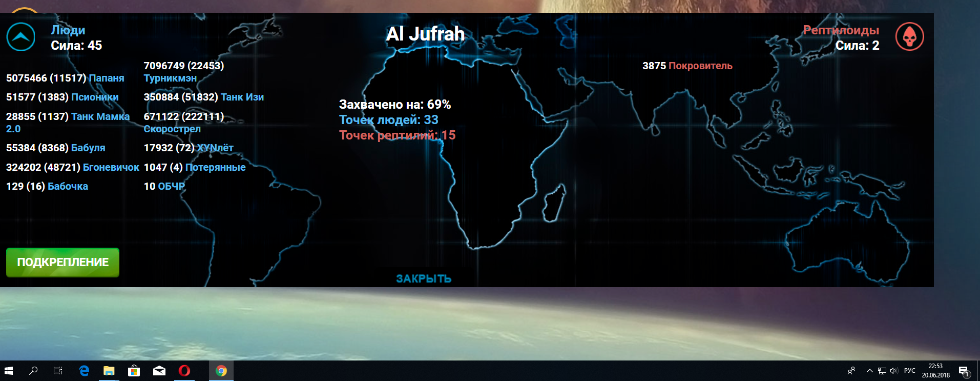Viewport: 980px width, 381px height.
Task: Select the Скорострел player link
Action: [x=172, y=129]
